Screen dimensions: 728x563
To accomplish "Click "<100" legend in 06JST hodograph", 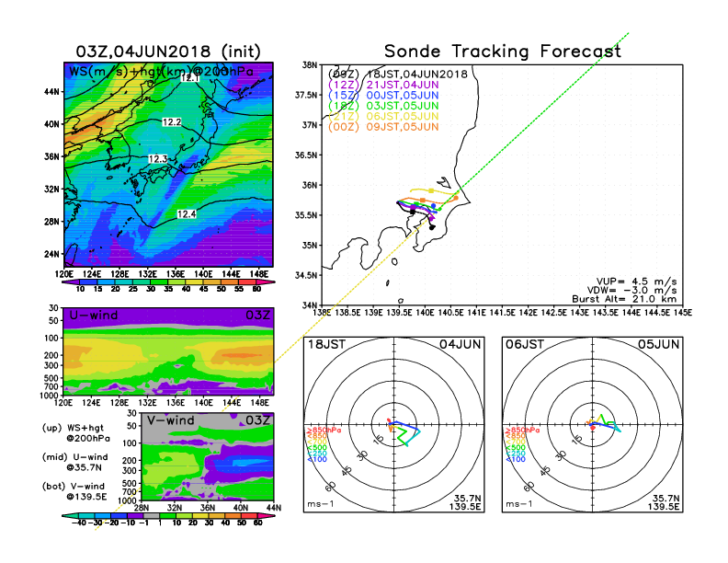I will pyautogui.click(x=516, y=459).
